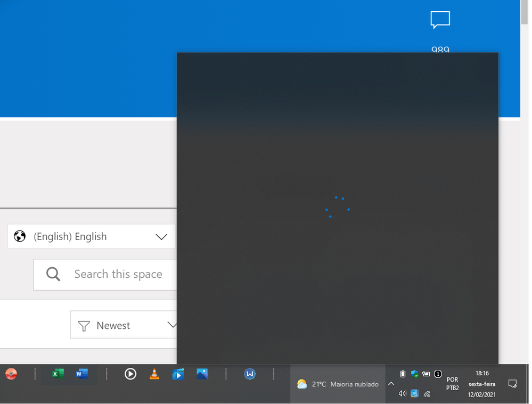The image size is (532, 404).
Task: Open the comments speech bubble icon
Action: pos(440,20)
